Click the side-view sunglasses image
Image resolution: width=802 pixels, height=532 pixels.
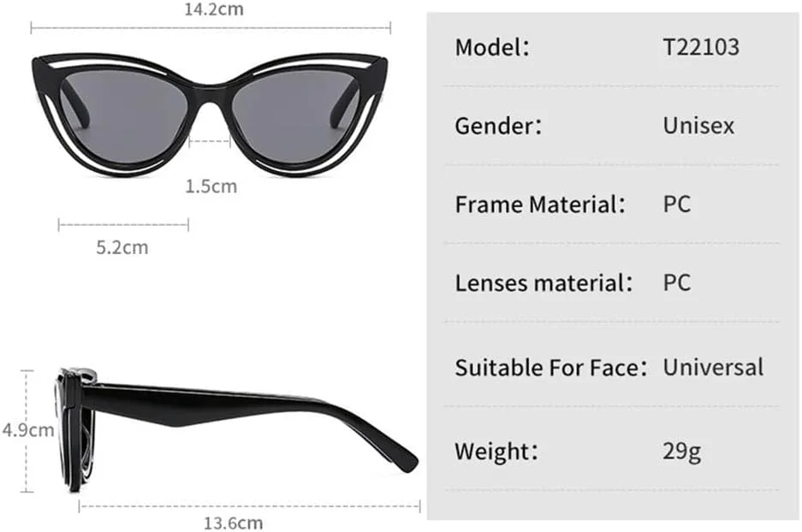click(x=236, y=430)
